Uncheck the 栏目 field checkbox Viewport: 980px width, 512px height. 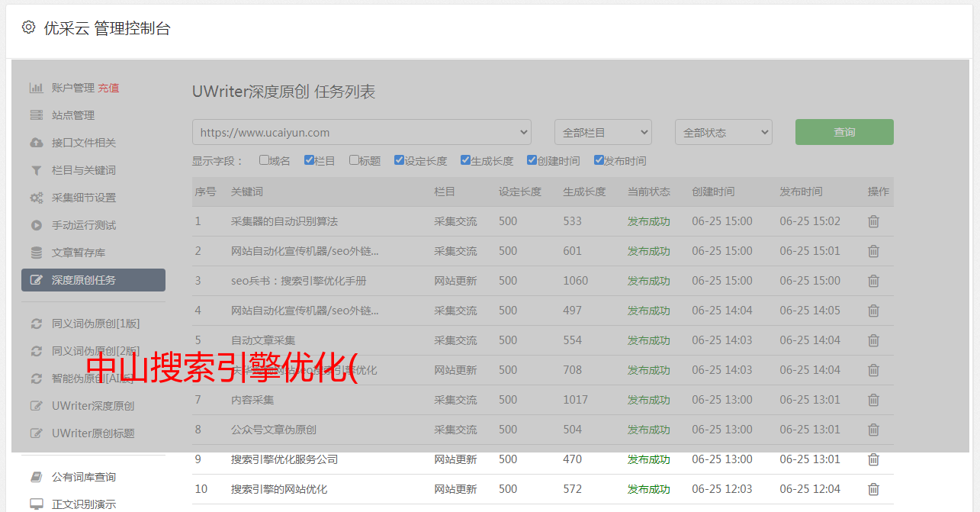(x=309, y=160)
